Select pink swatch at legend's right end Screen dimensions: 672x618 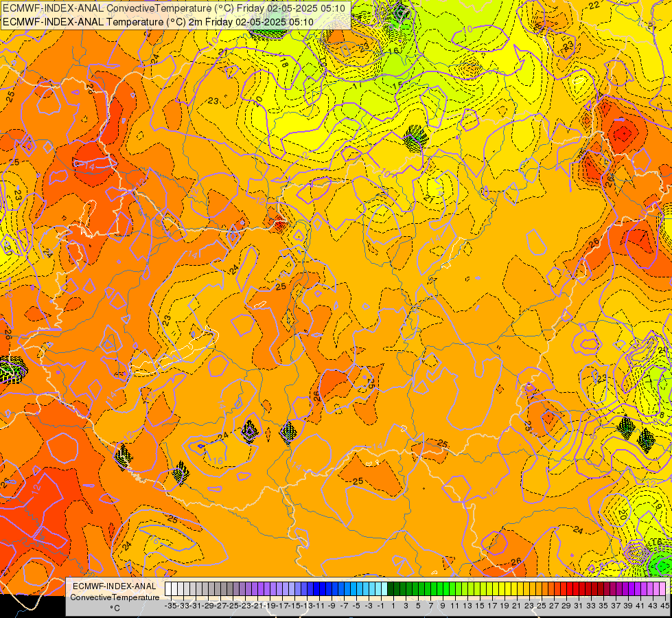pos(662,589)
